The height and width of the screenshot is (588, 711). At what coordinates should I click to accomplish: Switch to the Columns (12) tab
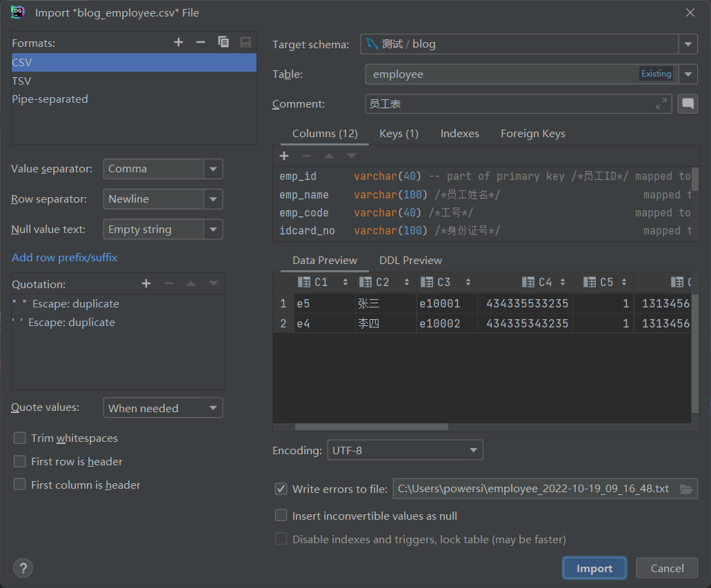tap(325, 134)
